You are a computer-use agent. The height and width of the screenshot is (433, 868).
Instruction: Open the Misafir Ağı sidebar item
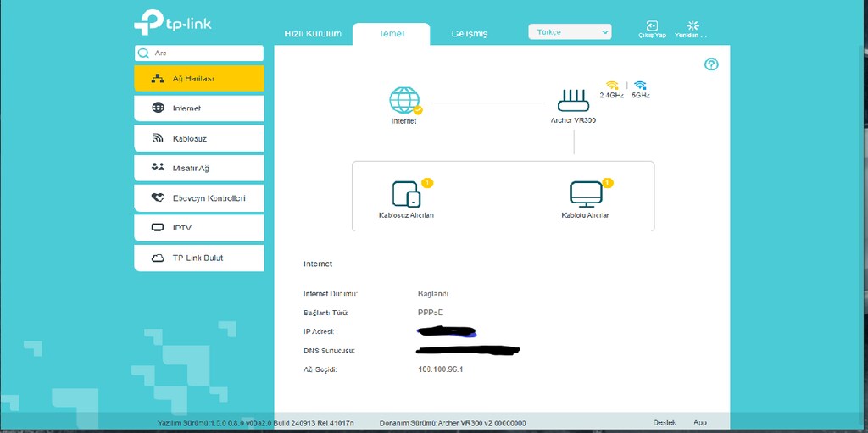pyautogui.click(x=198, y=168)
